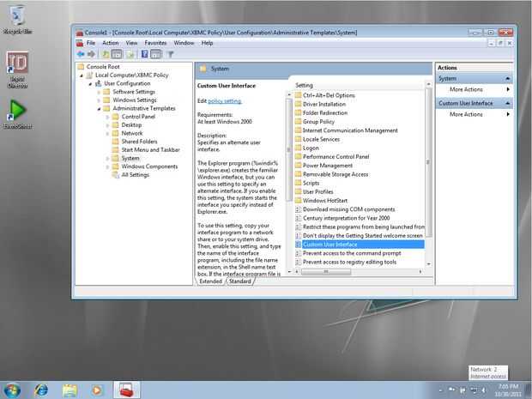Select Shared Folders in the console tree
Screen dimensions: 532x399
(x=140, y=142)
